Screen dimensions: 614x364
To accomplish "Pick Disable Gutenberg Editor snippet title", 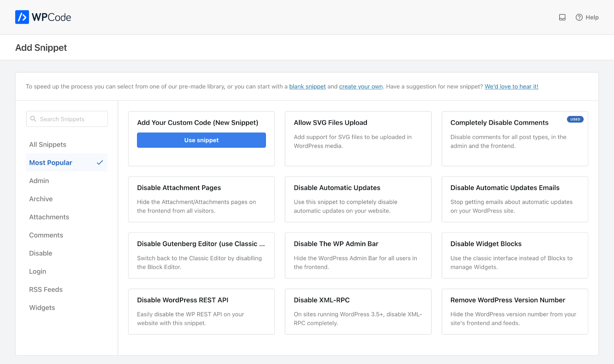I will click(201, 244).
